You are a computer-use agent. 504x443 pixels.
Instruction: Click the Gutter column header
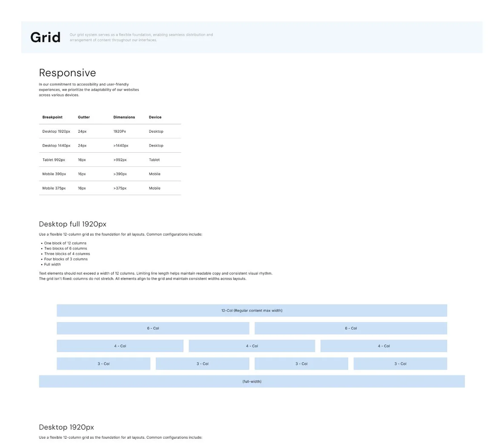[84, 117]
